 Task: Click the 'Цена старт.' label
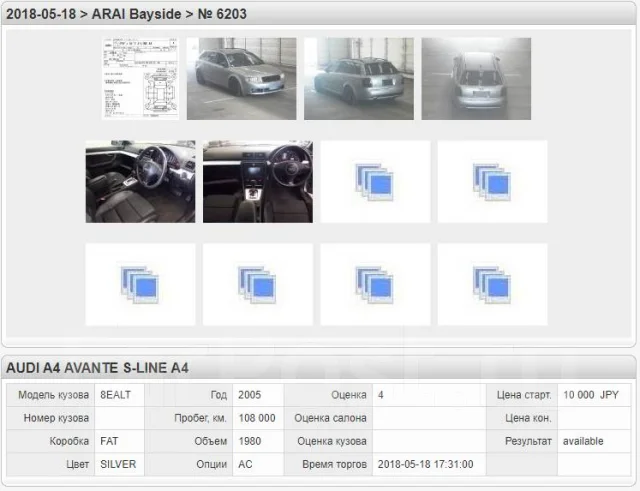coord(524,395)
